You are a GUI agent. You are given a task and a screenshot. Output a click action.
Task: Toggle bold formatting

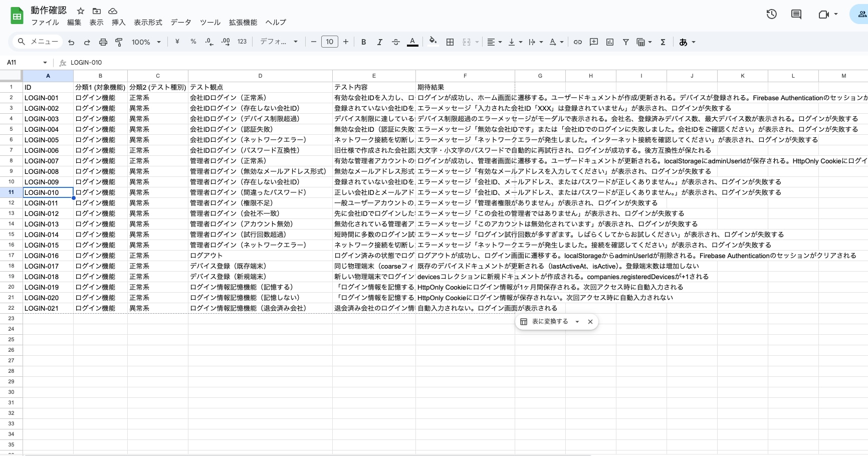tap(363, 42)
